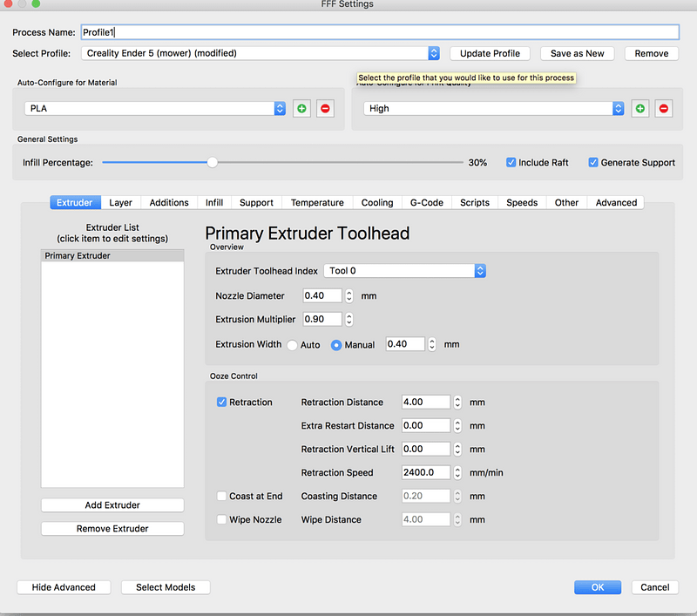This screenshot has width=697, height=616.
Task: Click the Infill Percentage slider handle
Action: [213, 162]
